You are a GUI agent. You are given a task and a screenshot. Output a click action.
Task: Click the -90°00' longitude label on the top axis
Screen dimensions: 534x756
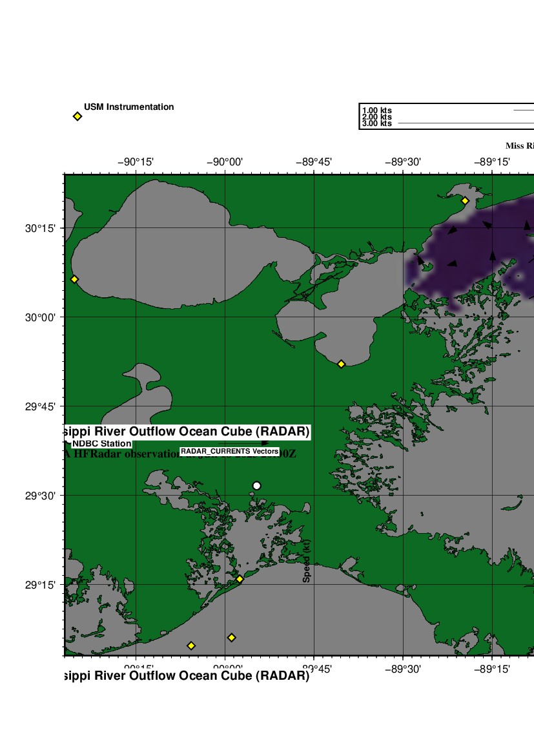pos(225,162)
